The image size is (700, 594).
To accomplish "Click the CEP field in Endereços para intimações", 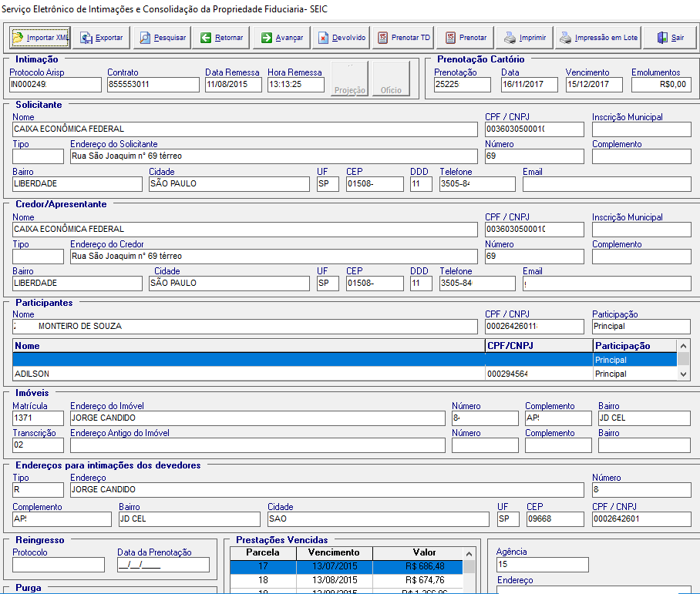I will 555,519.
